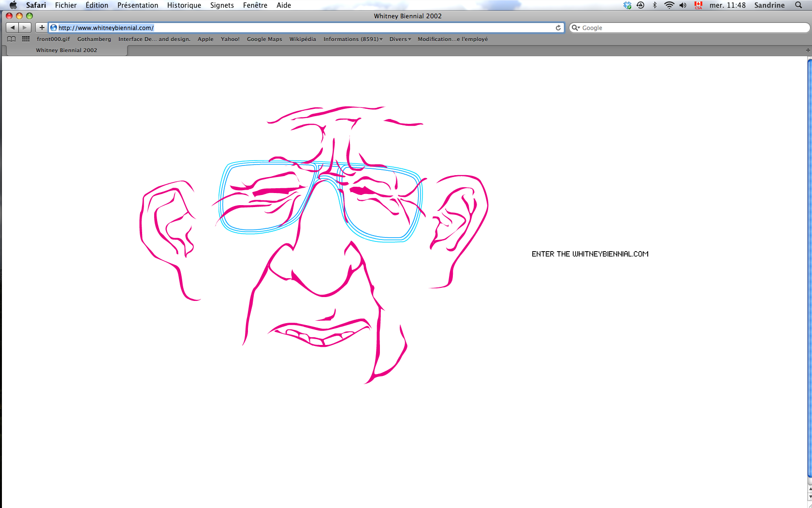Click the add bookmark plus button

pyautogui.click(x=42, y=28)
